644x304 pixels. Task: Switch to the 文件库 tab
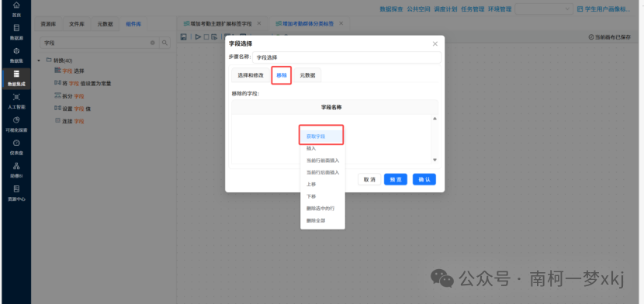[x=77, y=24]
